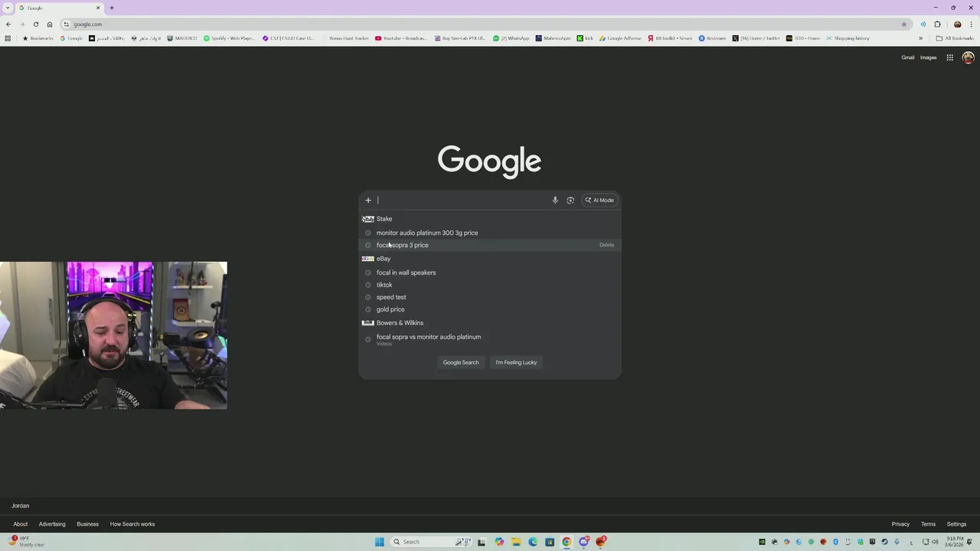The width and height of the screenshot is (980, 551).
Task: Open the taskbar clock showing 9:18 PM
Action: [955, 542]
